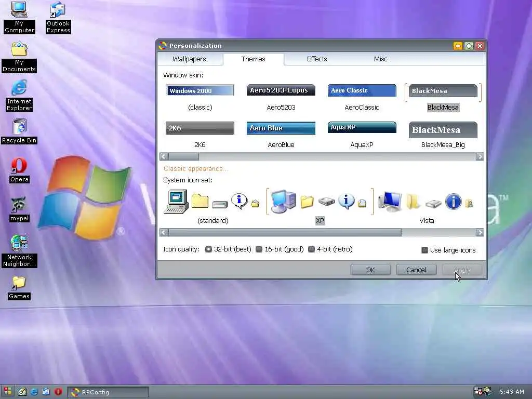Select the standard system icon set

click(212, 206)
